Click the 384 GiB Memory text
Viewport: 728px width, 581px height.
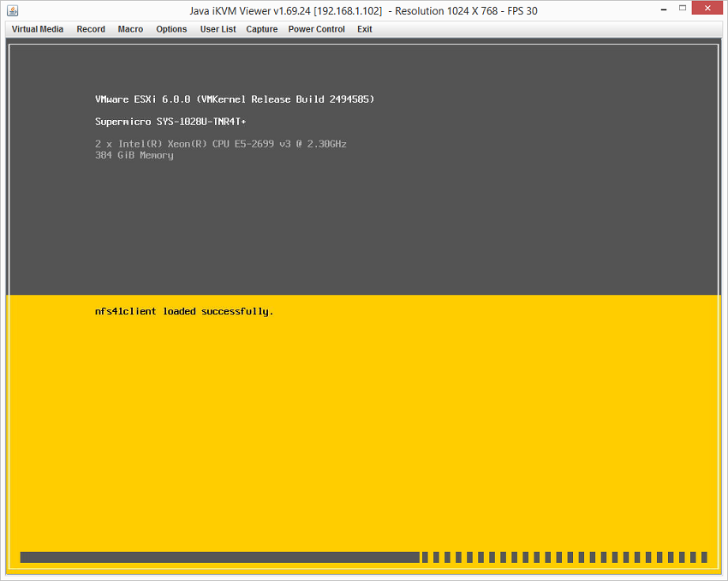(134, 156)
